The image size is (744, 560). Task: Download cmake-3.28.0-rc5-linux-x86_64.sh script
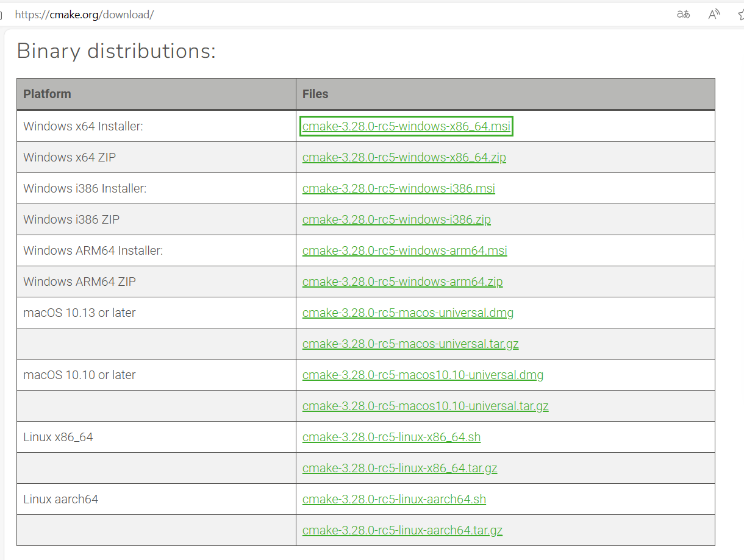tap(392, 437)
